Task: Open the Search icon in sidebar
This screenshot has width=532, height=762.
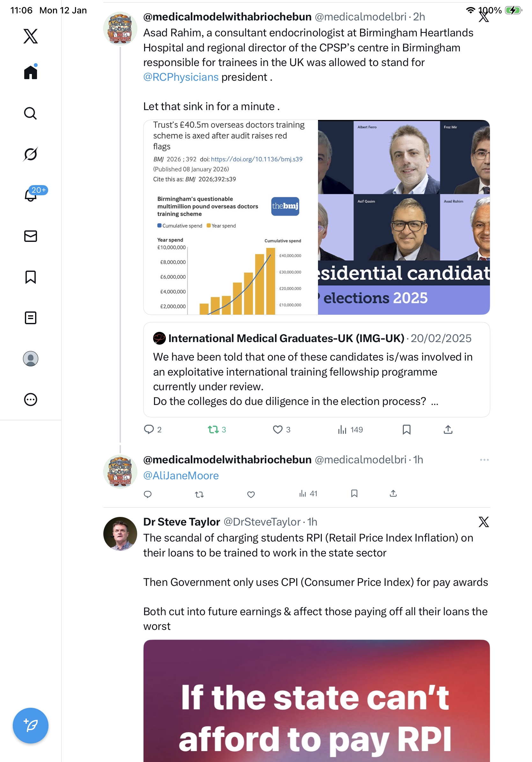Action: point(30,114)
